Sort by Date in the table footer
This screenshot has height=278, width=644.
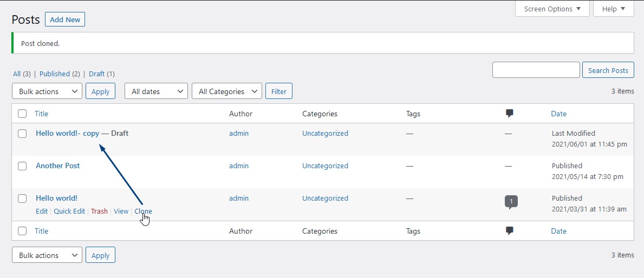(558, 231)
